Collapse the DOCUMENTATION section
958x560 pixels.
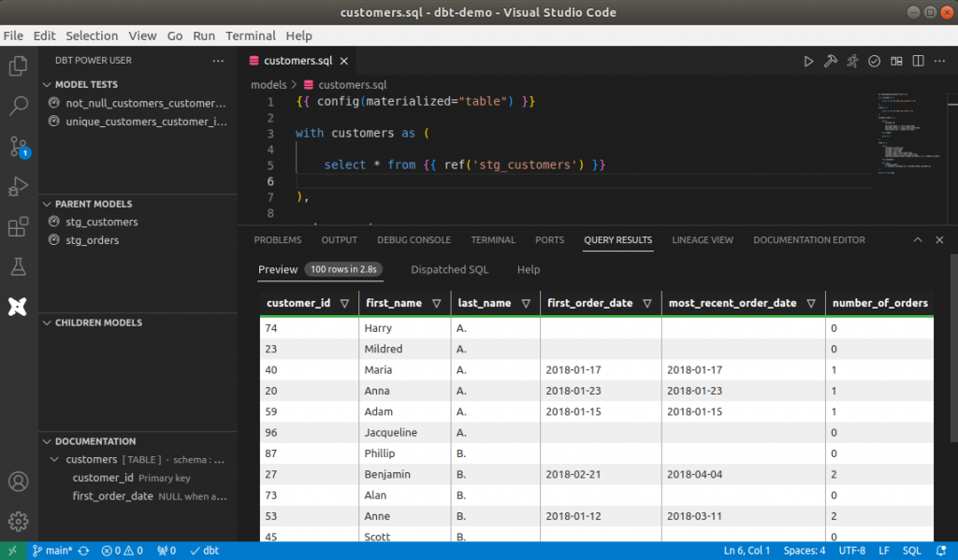point(47,441)
